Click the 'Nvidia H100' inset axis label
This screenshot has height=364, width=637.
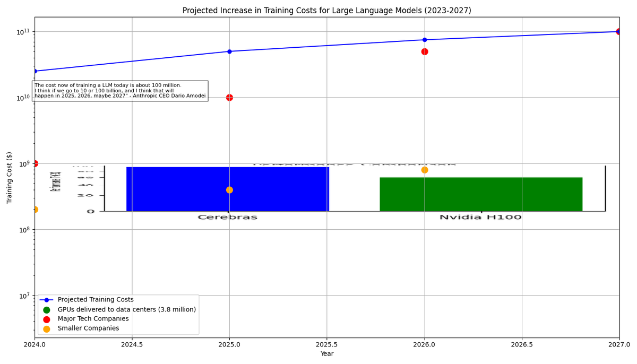[481, 218]
